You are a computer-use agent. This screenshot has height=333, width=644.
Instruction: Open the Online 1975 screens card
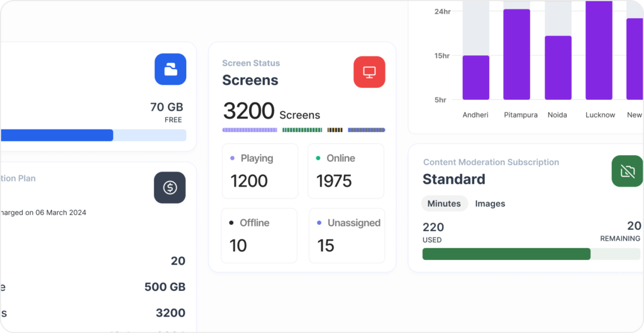345,171
